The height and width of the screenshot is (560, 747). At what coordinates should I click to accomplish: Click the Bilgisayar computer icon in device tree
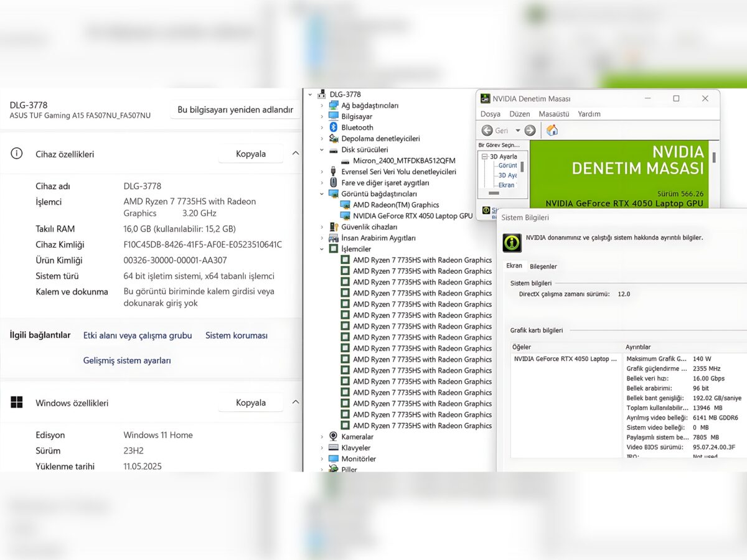pyautogui.click(x=334, y=116)
